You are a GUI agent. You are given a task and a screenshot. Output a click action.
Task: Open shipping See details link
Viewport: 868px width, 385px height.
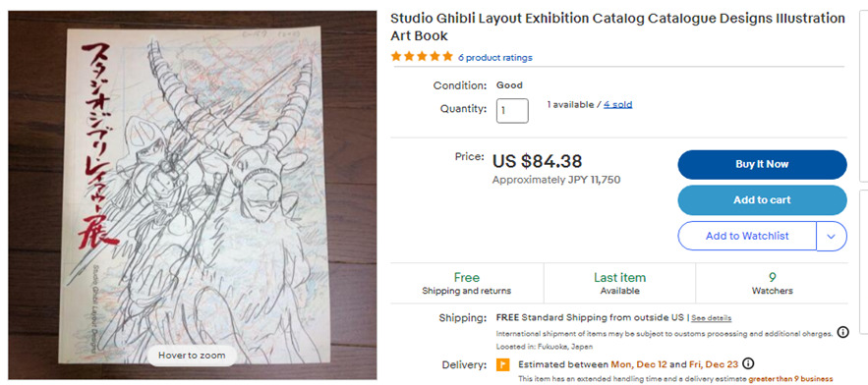712,318
